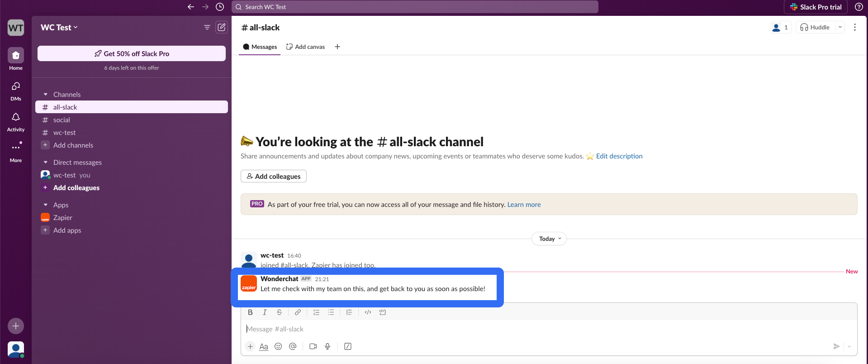Click the Add colleagues button
Screen dimensions: 868x364
tap(273, 176)
